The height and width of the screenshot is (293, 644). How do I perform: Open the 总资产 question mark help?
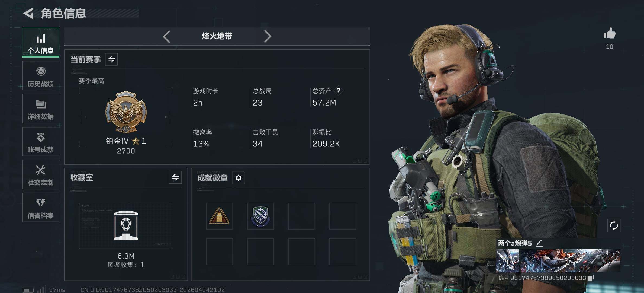pyautogui.click(x=338, y=91)
